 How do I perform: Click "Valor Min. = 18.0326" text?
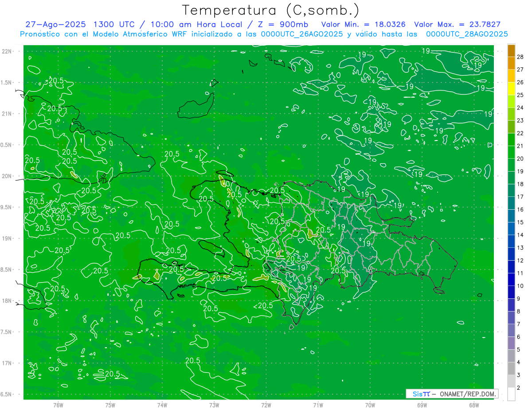[364, 24]
